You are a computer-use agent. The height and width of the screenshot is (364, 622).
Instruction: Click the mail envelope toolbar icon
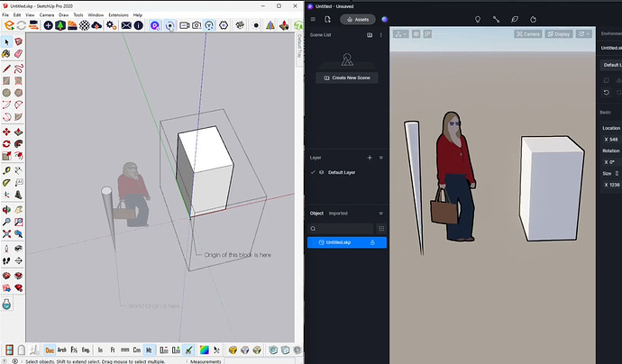coord(126,25)
